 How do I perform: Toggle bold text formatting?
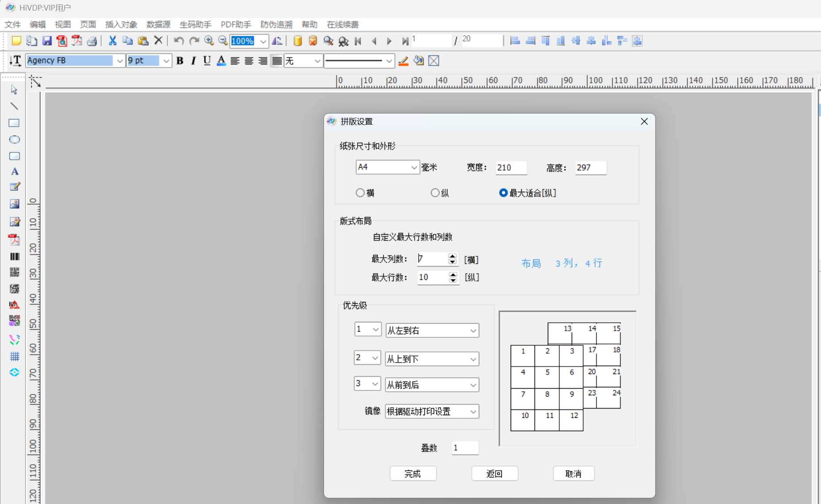pyautogui.click(x=180, y=61)
